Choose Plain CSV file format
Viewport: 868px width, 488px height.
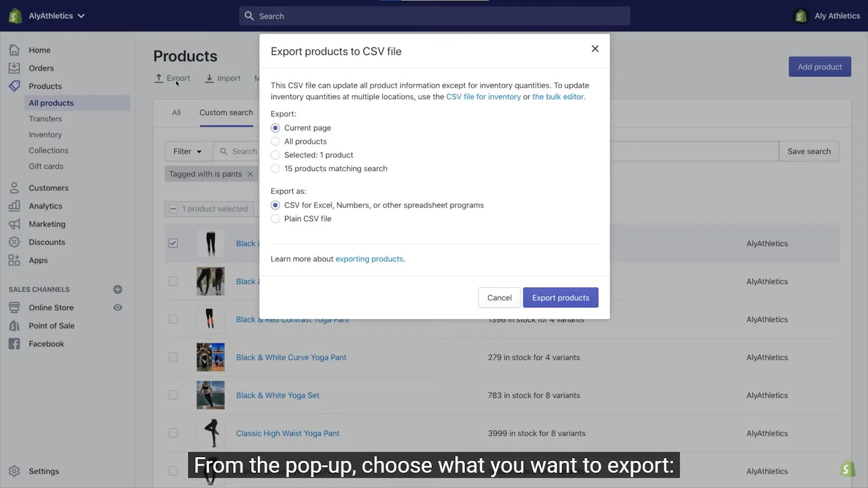[276, 219]
